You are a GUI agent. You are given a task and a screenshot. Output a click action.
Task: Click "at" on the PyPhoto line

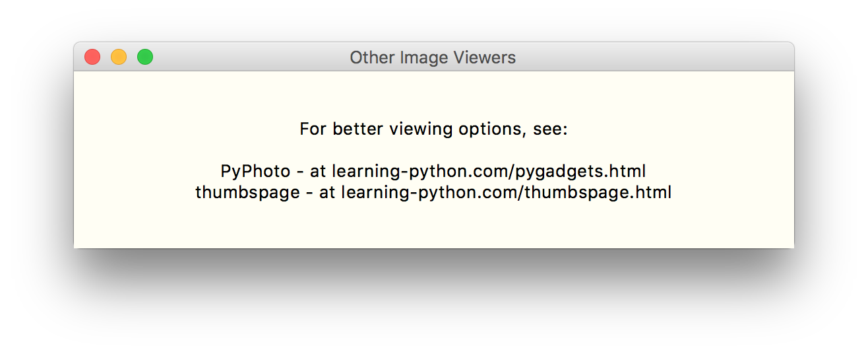[x=318, y=172]
